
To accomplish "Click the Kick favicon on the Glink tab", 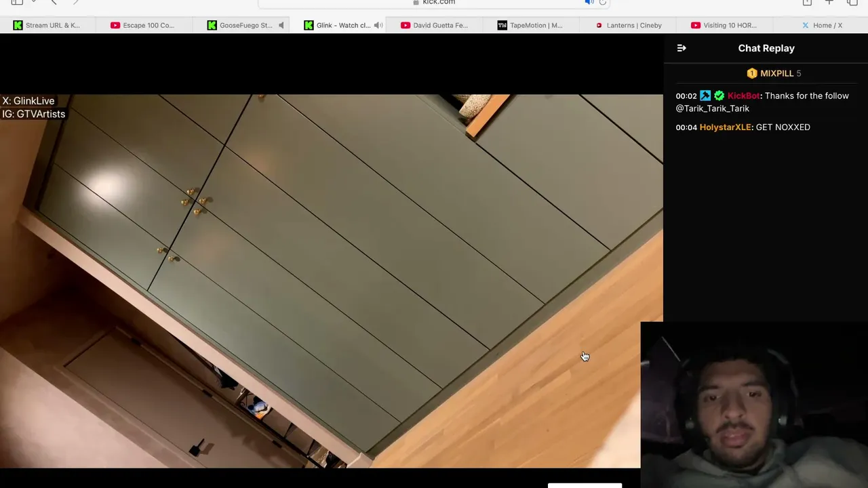I will coord(309,25).
